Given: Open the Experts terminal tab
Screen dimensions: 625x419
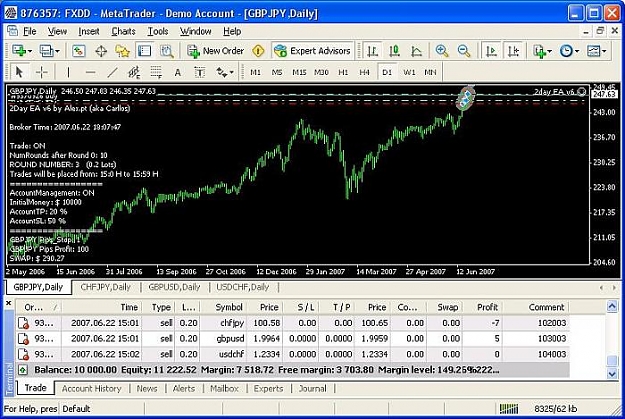Looking at the screenshot, I should tap(268, 389).
